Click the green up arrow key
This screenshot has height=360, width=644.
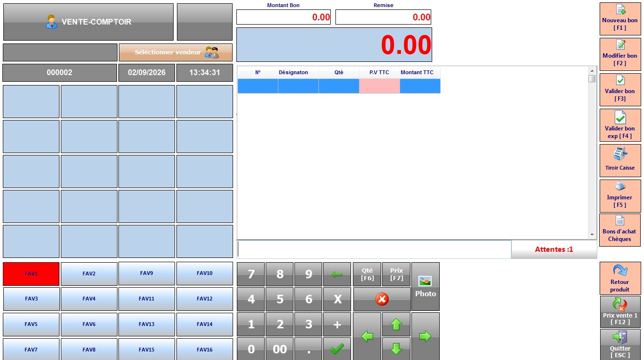(396, 324)
